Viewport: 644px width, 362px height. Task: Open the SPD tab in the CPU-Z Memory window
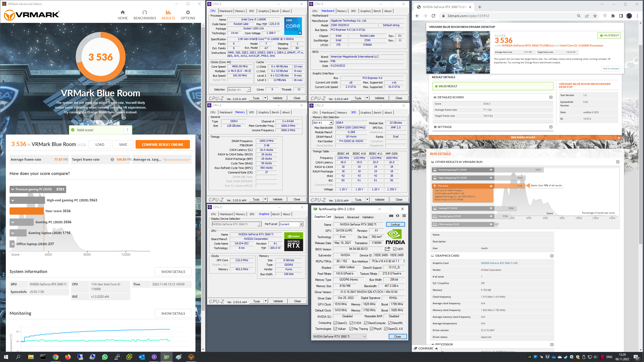[252, 112]
